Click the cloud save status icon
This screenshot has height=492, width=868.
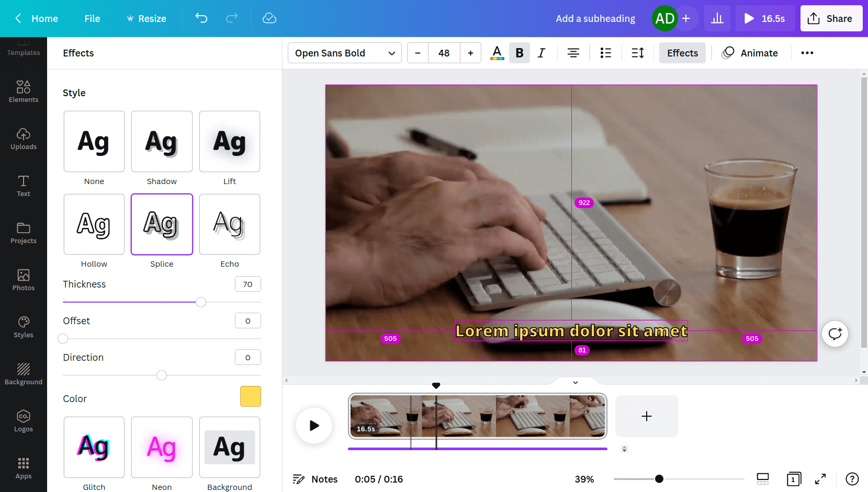click(x=269, y=18)
